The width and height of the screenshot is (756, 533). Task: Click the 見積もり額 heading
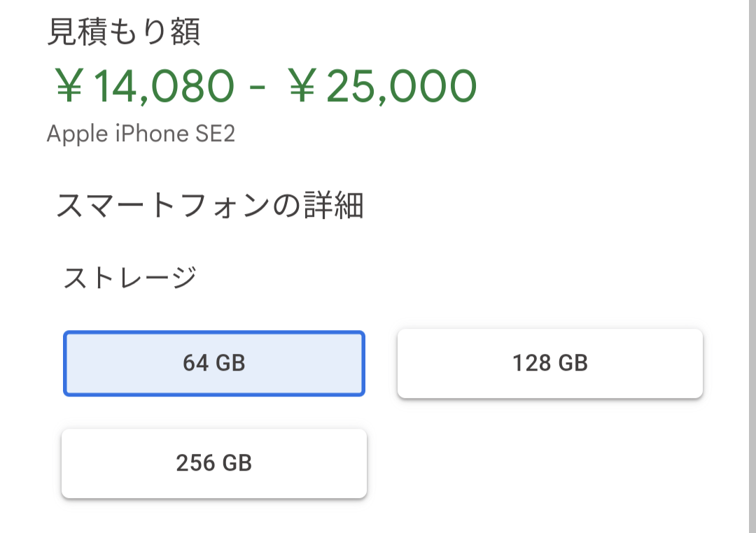tap(124, 32)
